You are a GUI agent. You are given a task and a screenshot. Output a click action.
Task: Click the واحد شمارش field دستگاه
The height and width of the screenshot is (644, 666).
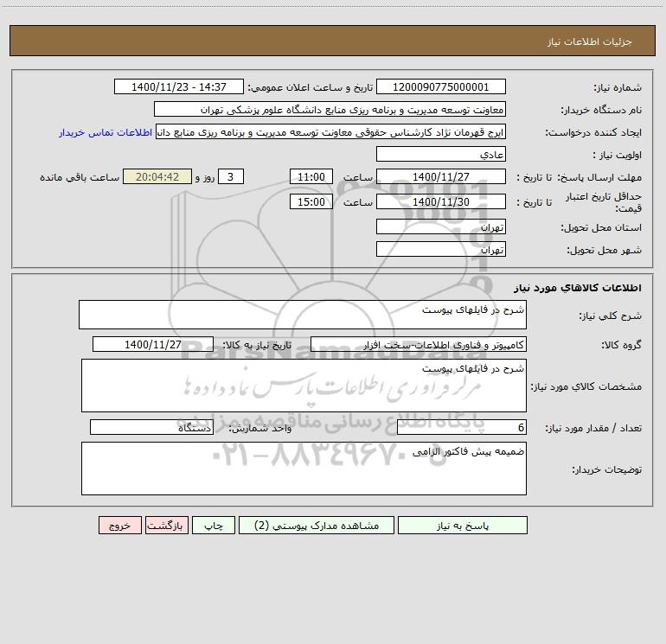151,427
